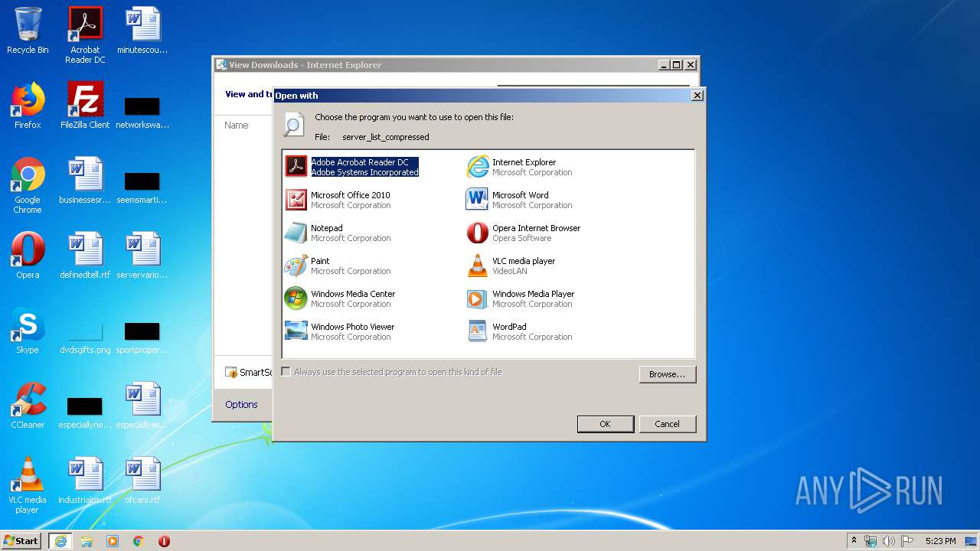Select Firefox desktop shortcut
The width and height of the screenshot is (980, 551).
pyautogui.click(x=28, y=106)
